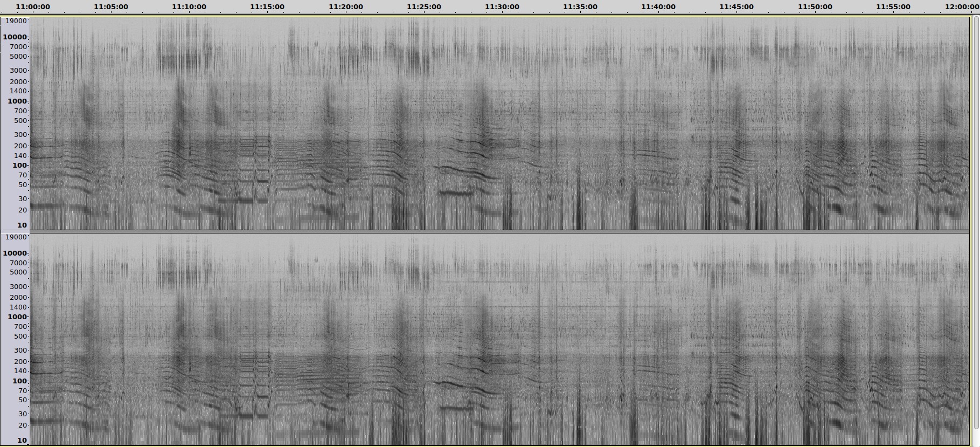Click the 11:55:00 timeline marker
980x447 pixels.
(x=893, y=7)
